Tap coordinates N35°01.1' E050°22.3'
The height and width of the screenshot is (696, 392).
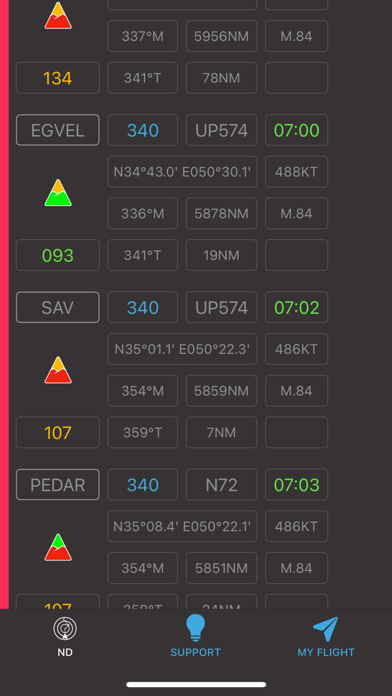(x=182, y=349)
